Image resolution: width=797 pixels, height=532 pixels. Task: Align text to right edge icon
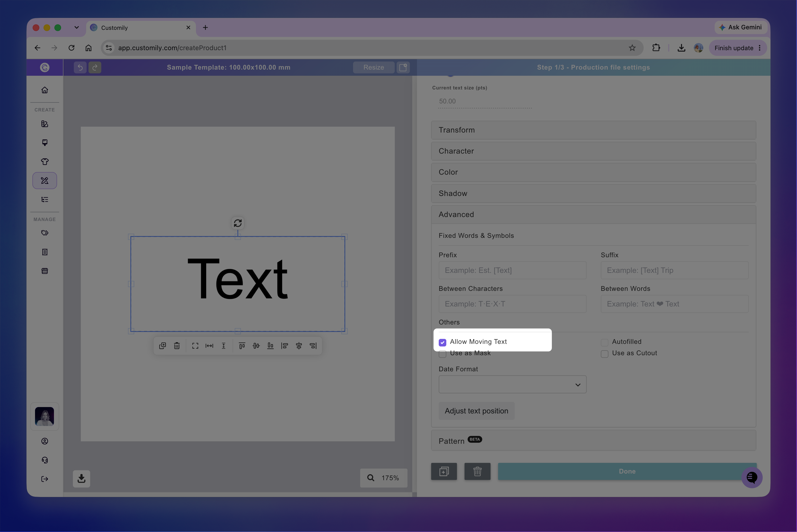pos(313,346)
